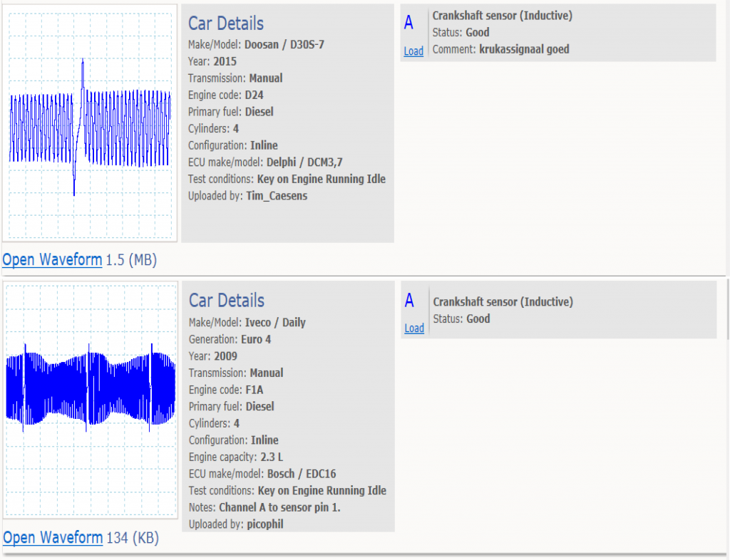
Task: Open the Doosan D30S-7 waveform thumbnail
Action: coord(90,123)
